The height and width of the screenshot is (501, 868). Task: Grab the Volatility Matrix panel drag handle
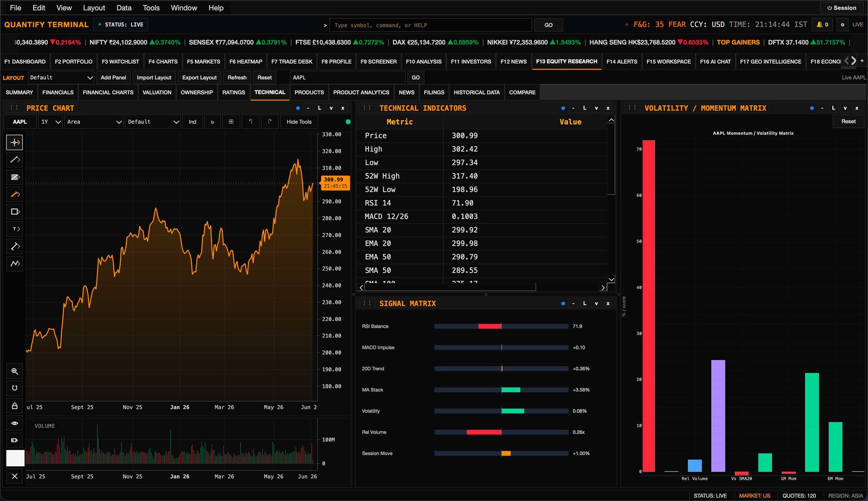point(633,108)
